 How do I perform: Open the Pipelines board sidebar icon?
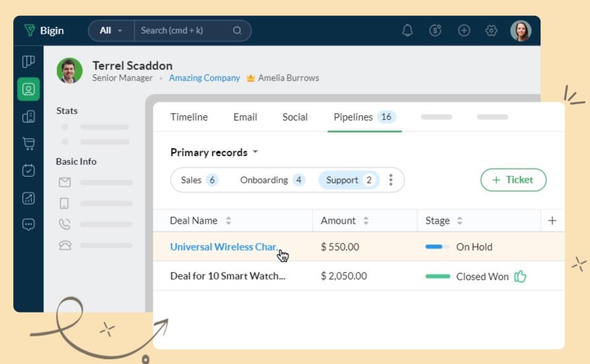pyautogui.click(x=28, y=62)
